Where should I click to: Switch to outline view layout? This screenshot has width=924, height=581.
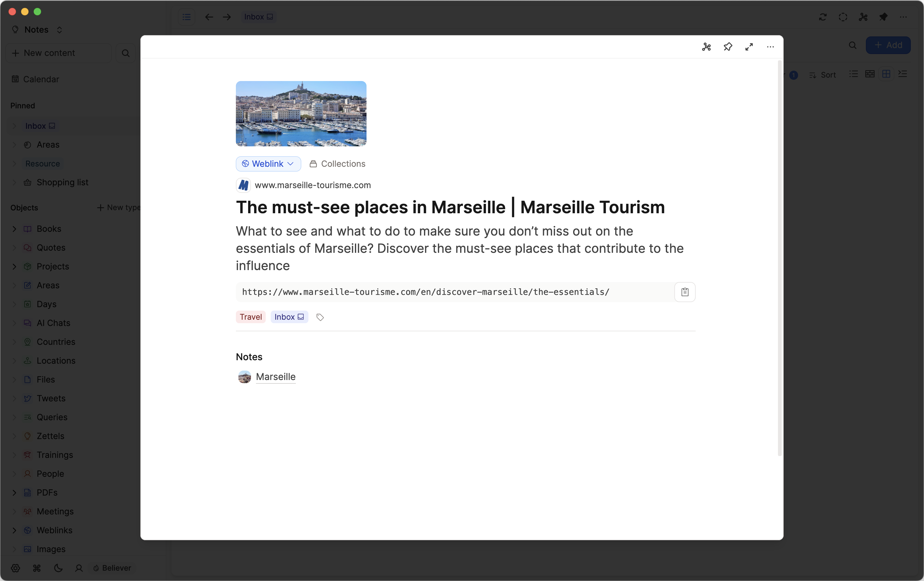903,74
